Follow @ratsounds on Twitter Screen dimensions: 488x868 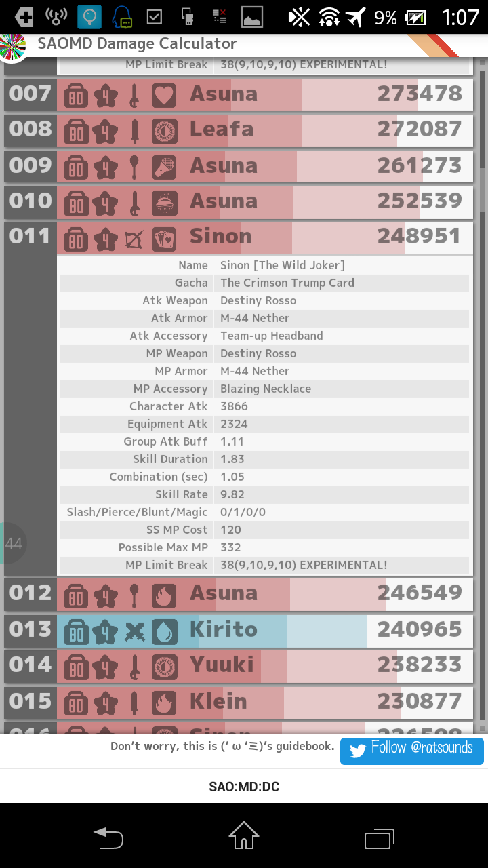pos(412,751)
